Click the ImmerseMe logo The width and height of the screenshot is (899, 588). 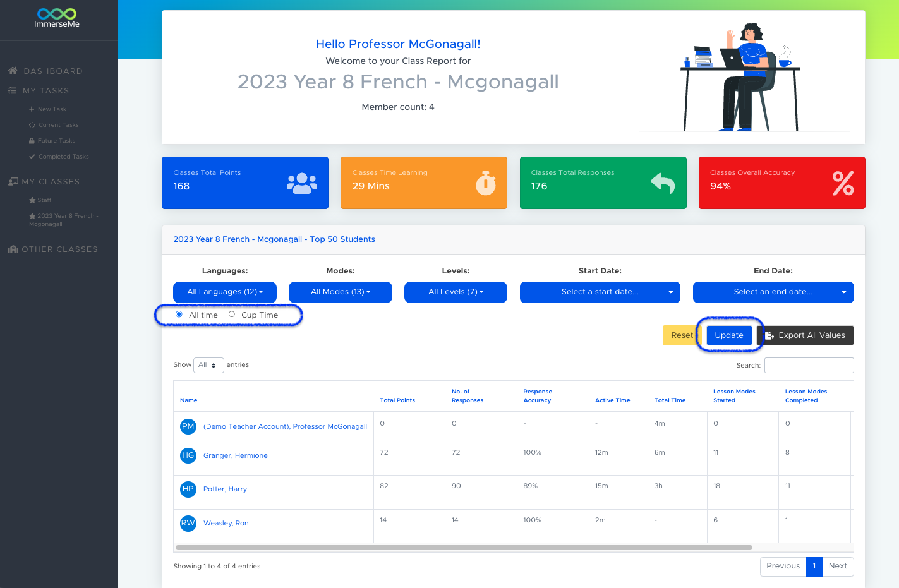(x=57, y=18)
